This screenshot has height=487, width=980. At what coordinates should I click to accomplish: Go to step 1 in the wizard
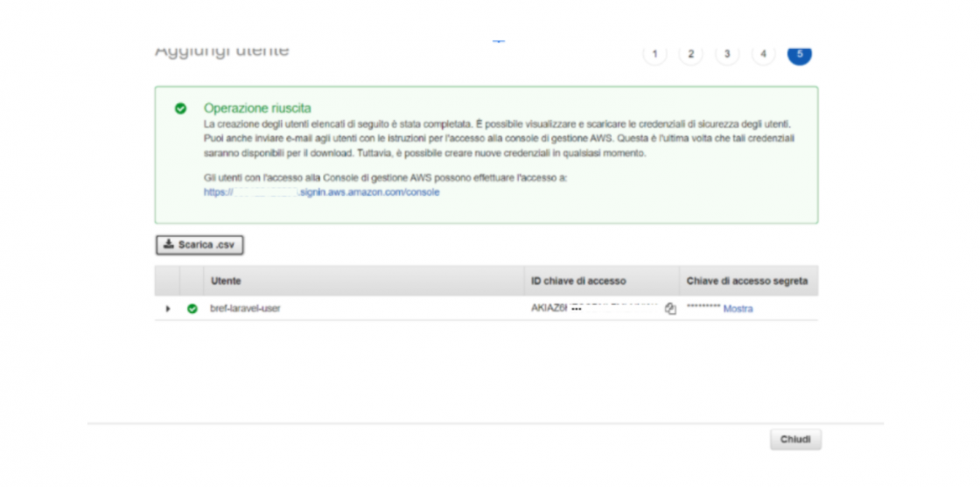click(654, 54)
